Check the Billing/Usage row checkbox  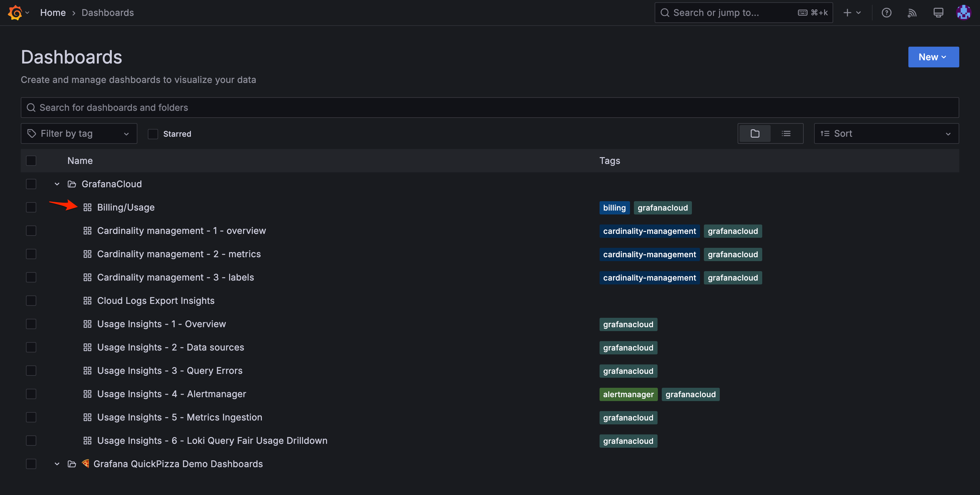pos(31,207)
